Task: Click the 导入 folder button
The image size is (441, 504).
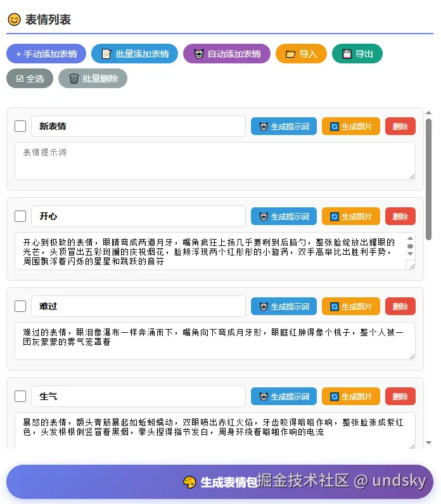Action: point(301,54)
